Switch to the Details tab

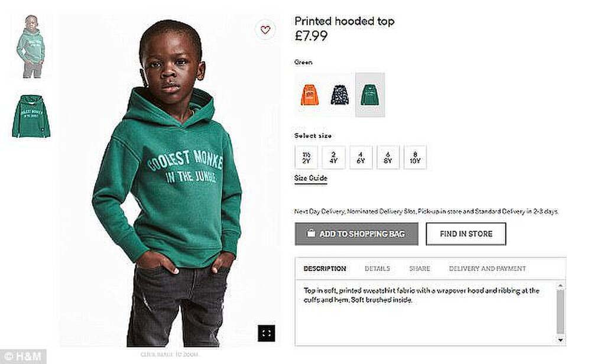[377, 269]
